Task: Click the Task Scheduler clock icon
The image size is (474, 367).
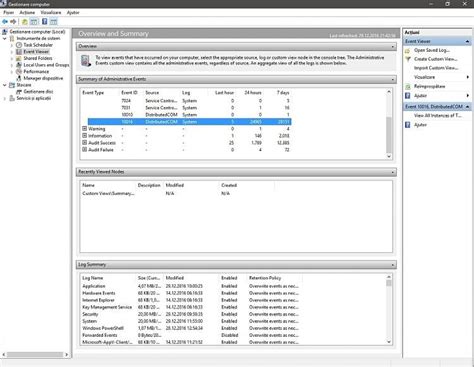Action: (19, 45)
